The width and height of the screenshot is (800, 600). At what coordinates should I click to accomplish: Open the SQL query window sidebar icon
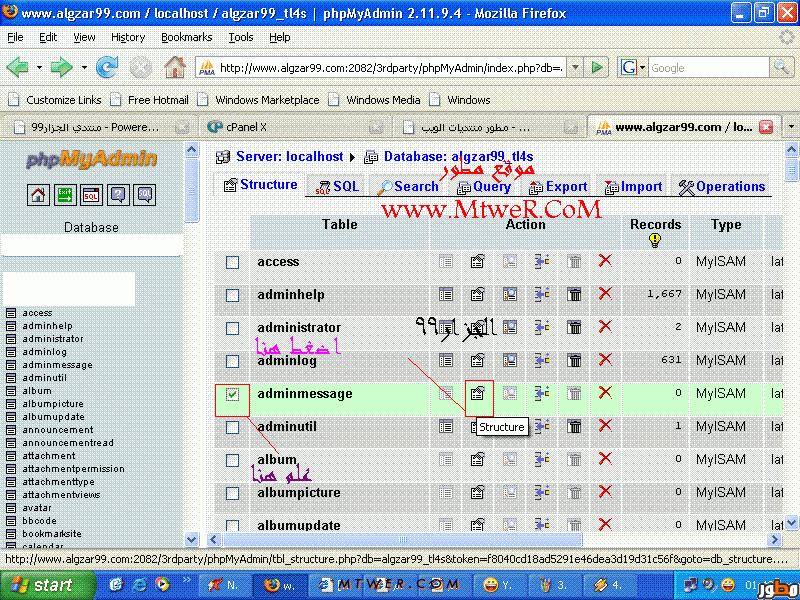click(x=91, y=195)
